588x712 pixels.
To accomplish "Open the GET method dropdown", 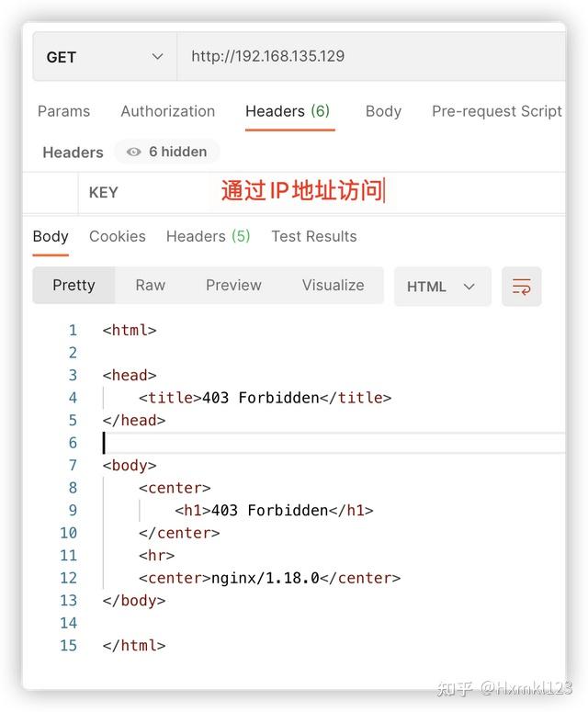I will point(105,57).
